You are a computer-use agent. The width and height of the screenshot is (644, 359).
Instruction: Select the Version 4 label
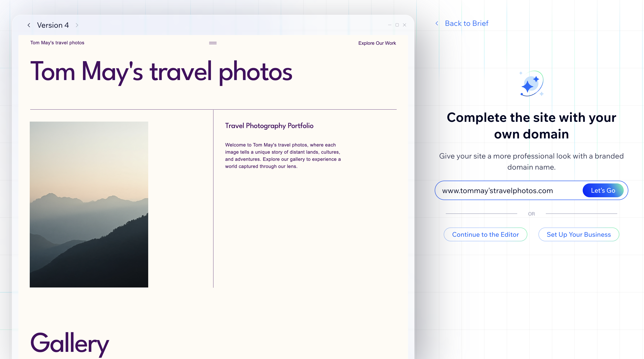(x=53, y=25)
